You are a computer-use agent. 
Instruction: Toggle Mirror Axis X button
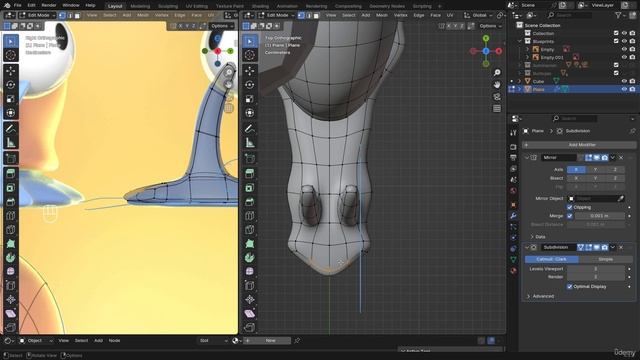(576, 169)
